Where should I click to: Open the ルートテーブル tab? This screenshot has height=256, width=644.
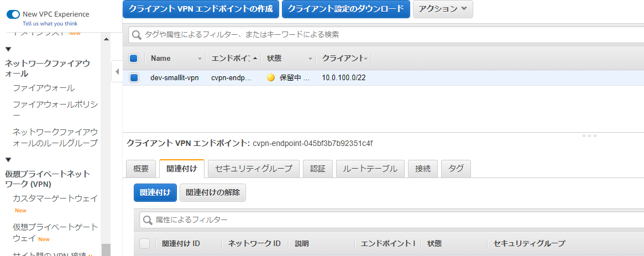pyautogui.click(x=370, y=169)
